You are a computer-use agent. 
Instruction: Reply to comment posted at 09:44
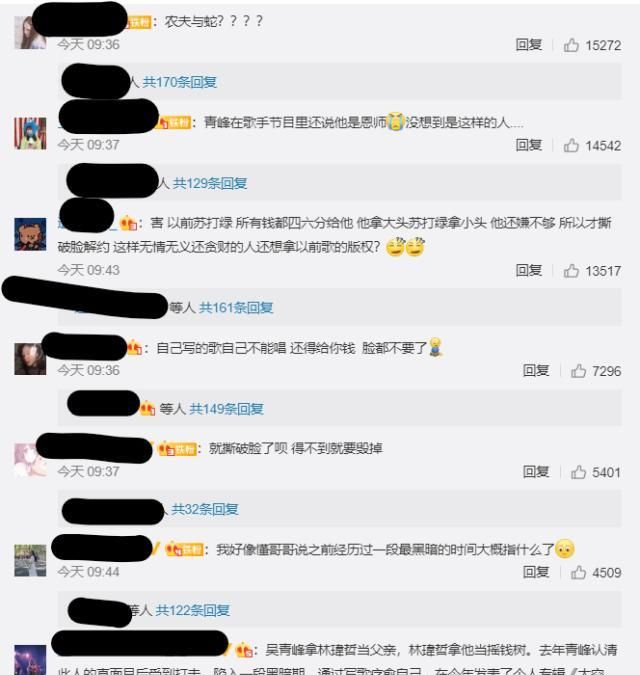[536, 572]
